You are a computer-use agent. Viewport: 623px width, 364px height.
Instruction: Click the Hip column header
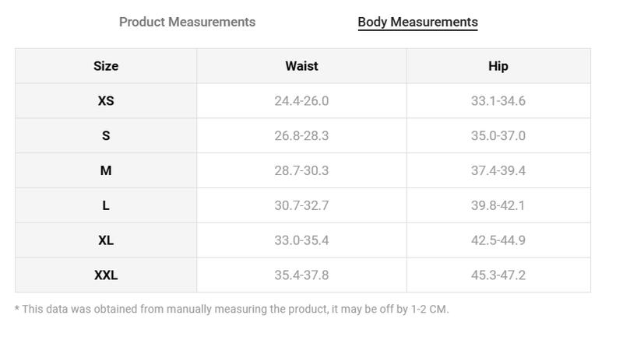[498, 66]
